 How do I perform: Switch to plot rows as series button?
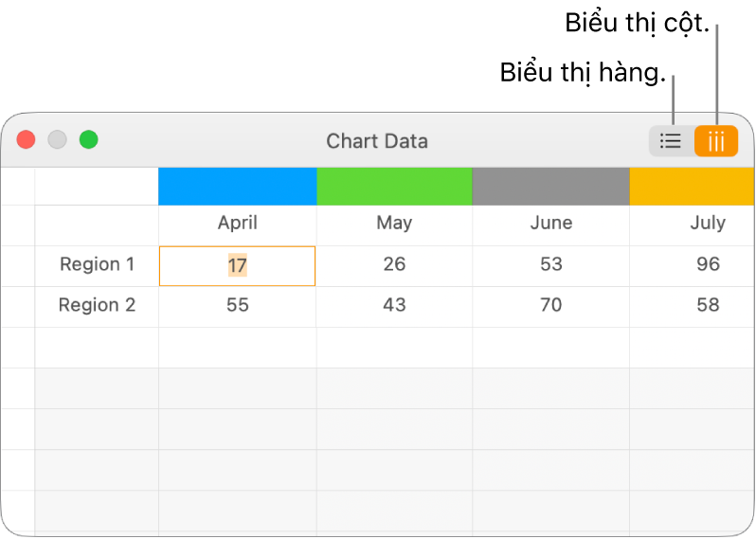click(x=671, y=141)
